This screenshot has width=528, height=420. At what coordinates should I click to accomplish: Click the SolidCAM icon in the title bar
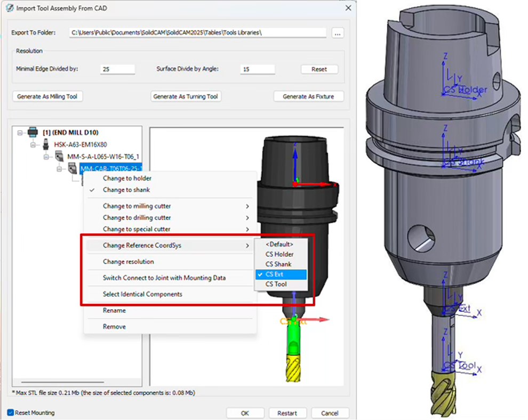pos(10,8)
